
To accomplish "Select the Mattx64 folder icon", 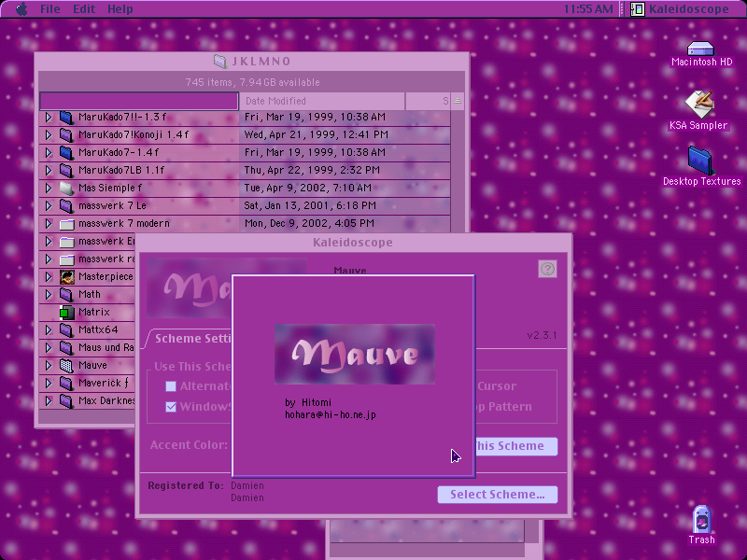I will (66, 329).
